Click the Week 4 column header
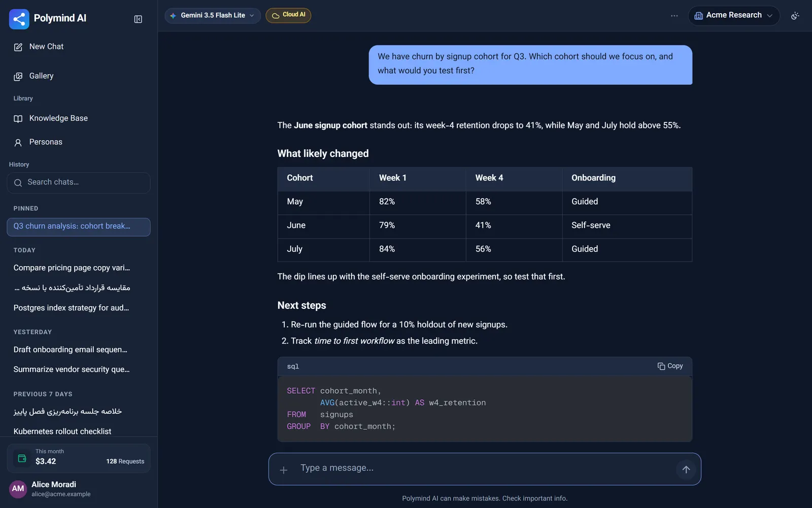The height and width of the screenshot is (508, 812). click(514, 178)
